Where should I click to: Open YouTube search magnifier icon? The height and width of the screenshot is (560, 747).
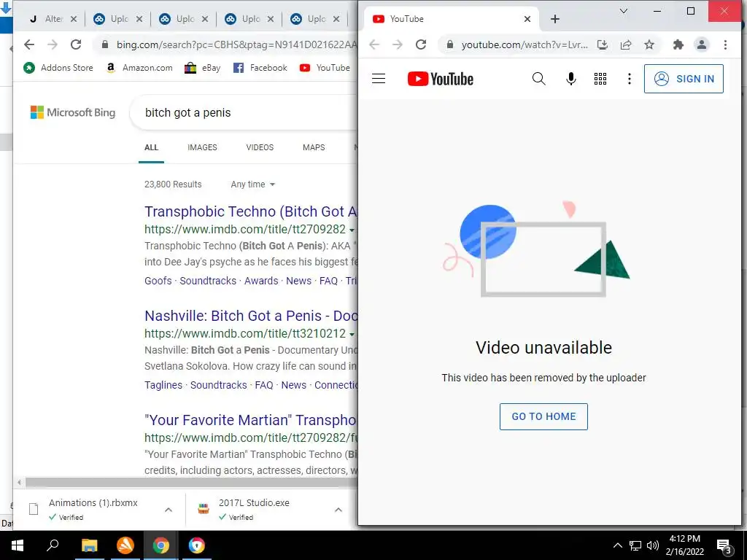[538, 79]
